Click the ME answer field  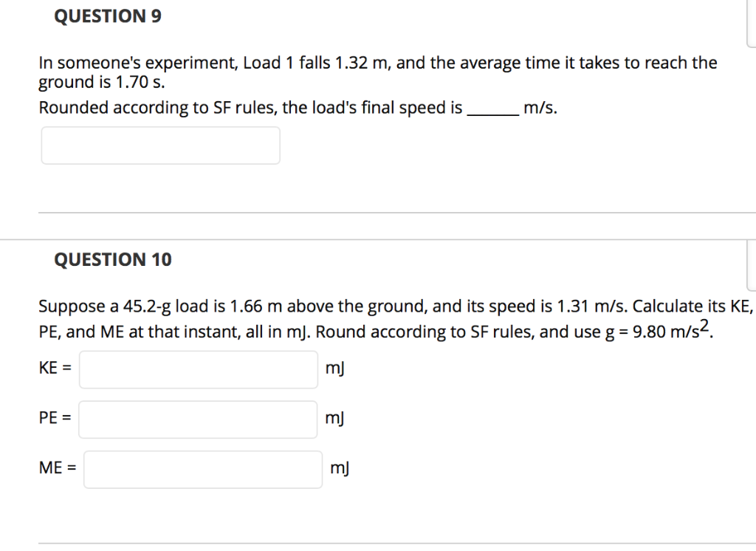pos(202,468)
